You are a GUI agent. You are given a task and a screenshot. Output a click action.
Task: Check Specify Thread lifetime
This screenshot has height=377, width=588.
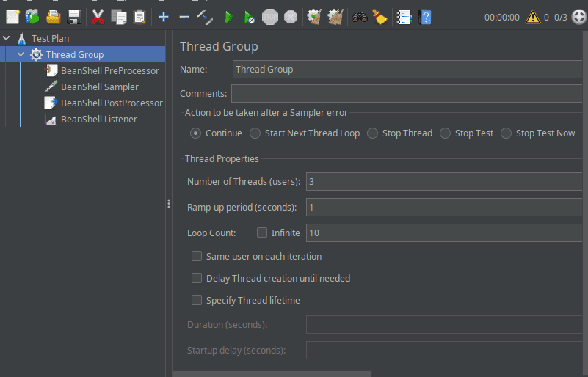coord(197,300)
